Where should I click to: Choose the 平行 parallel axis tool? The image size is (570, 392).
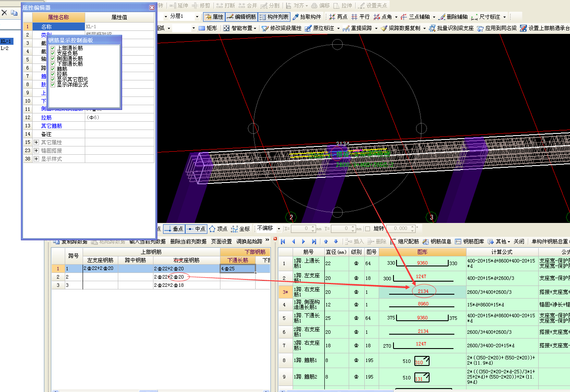(x=360, y=17)
